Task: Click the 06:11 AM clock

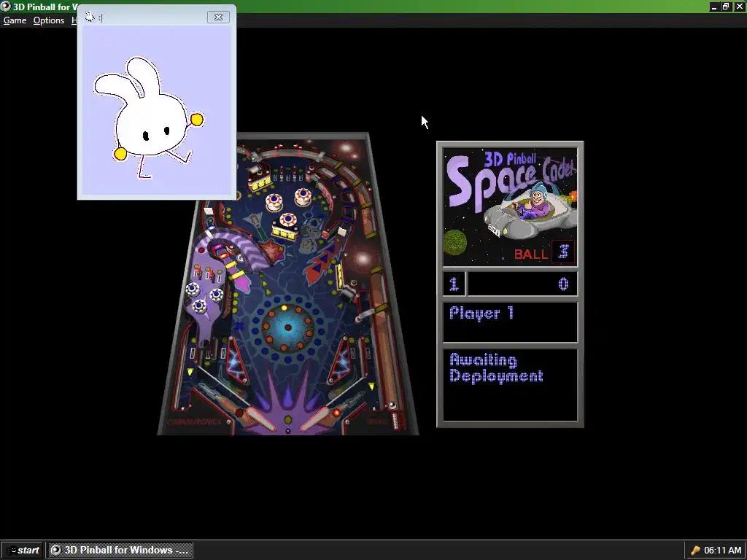Action: pos(723,551)
